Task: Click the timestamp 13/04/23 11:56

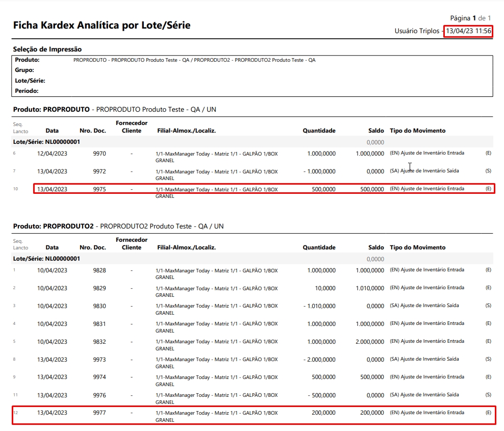Action: 468,31
